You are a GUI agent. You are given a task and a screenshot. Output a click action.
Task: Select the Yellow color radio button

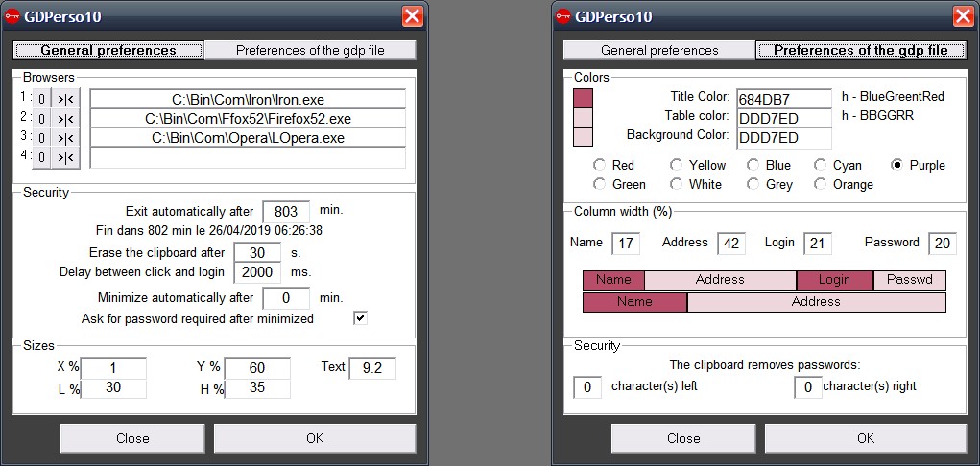pyautogui.click(x=677, y=165)
